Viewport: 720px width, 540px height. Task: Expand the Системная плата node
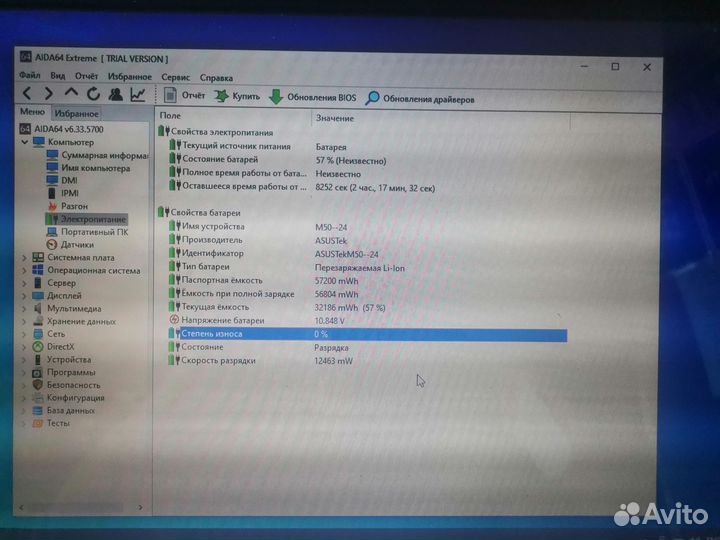[x=24, y=258]
